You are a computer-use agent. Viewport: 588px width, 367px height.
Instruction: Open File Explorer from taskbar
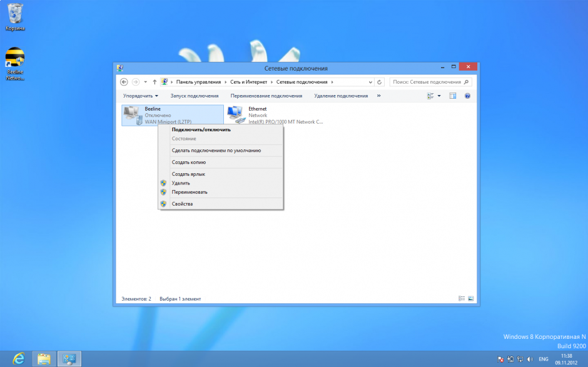(x=44, y=359)
